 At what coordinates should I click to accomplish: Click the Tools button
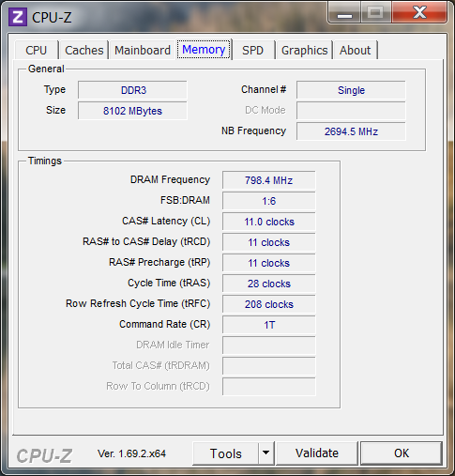coord(226,453)
